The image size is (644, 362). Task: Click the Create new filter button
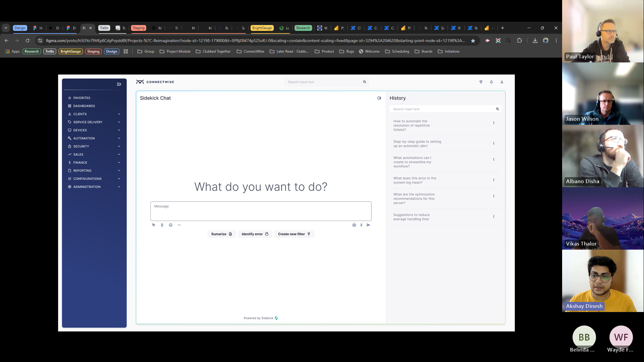point(294,234)
